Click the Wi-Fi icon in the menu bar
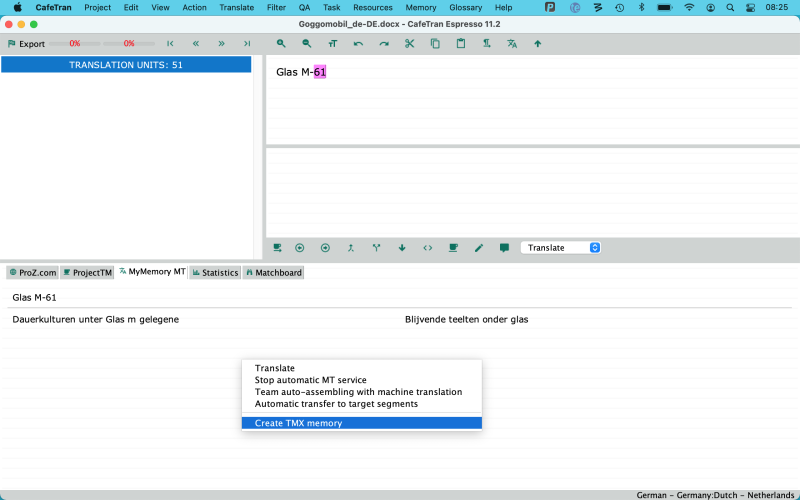The height and width of the screenshot is (500, 800). (689, 8)
